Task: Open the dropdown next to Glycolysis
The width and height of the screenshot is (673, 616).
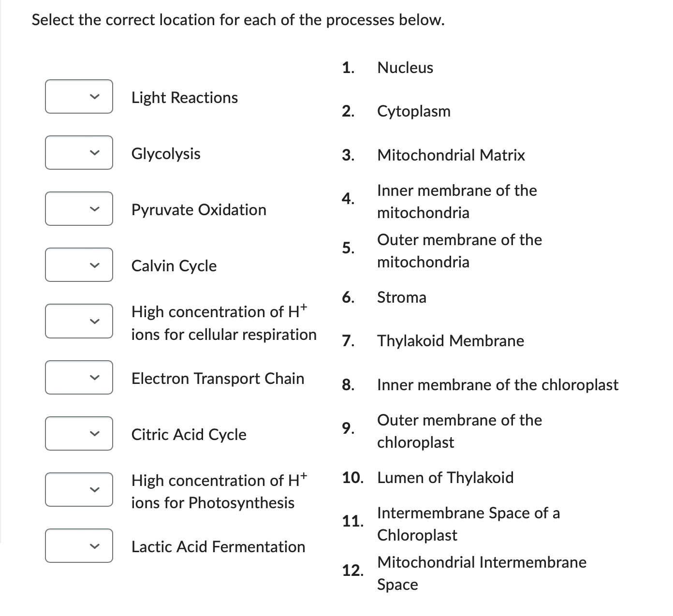Action: click(x=79, y=153)
